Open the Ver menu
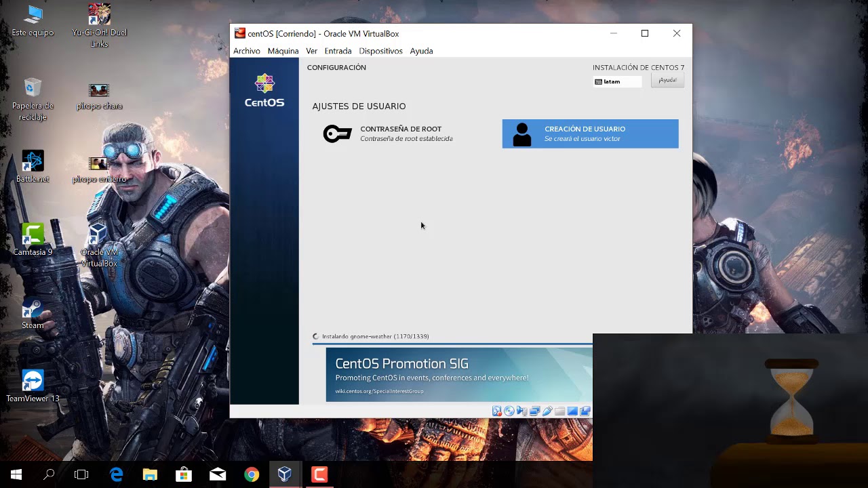 [311, 51]
